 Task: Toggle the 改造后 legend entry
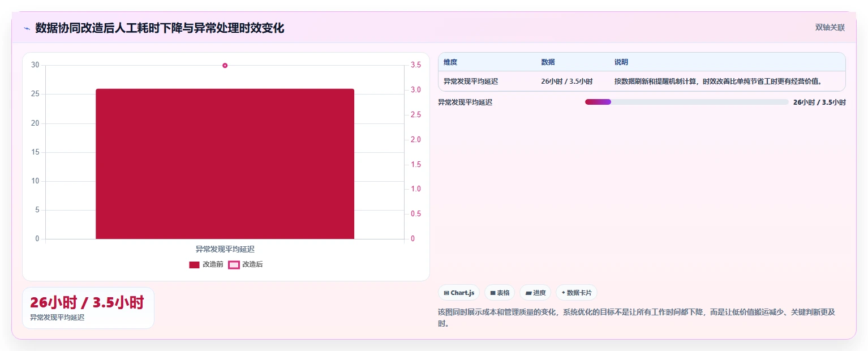pyautogui.click(x=246, y=264)
